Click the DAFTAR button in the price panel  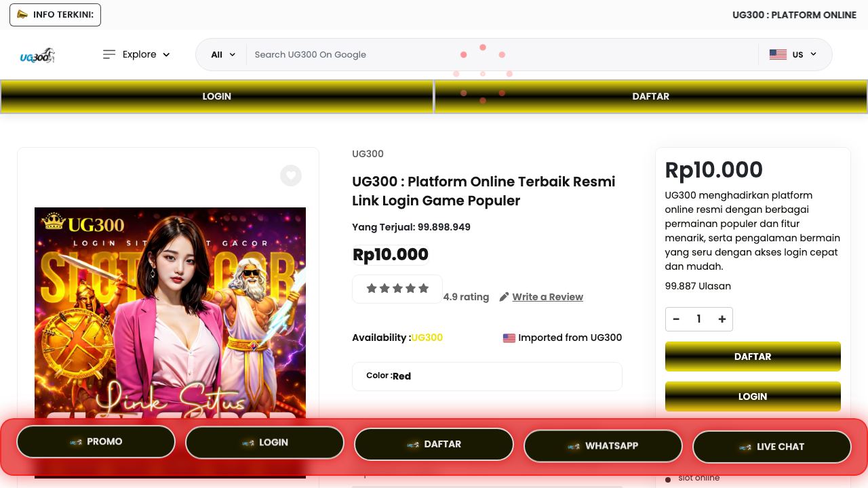[x=753, y=357]
